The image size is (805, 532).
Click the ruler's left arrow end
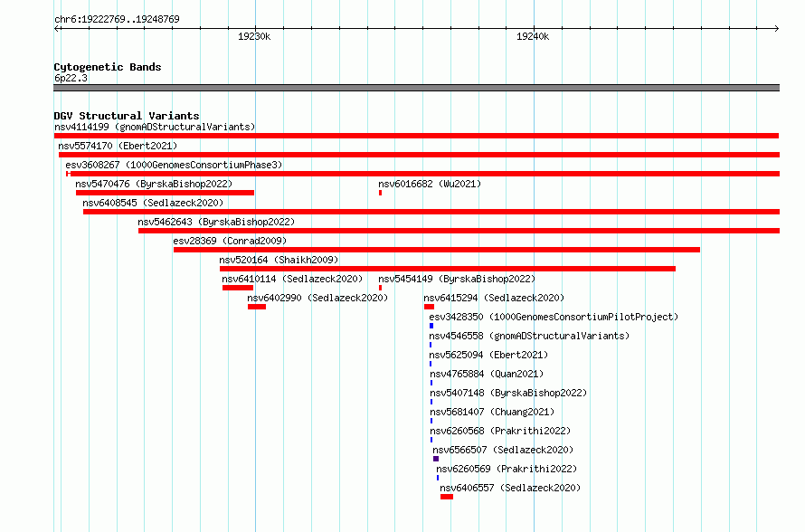point(56,28)
